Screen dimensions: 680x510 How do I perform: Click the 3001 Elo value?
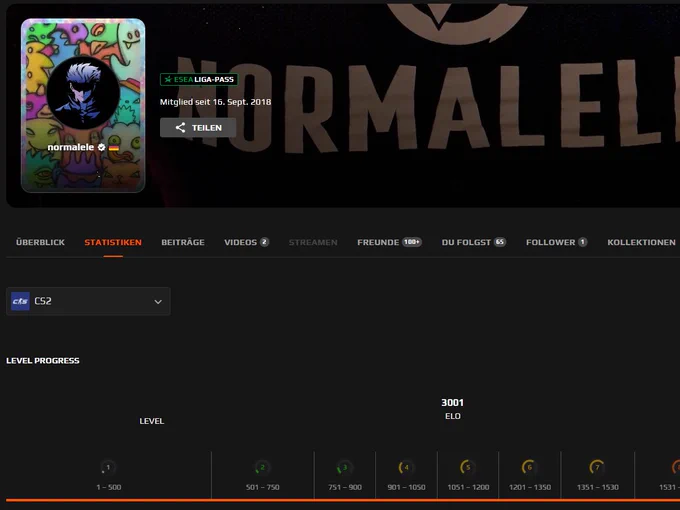click(452, 403)
